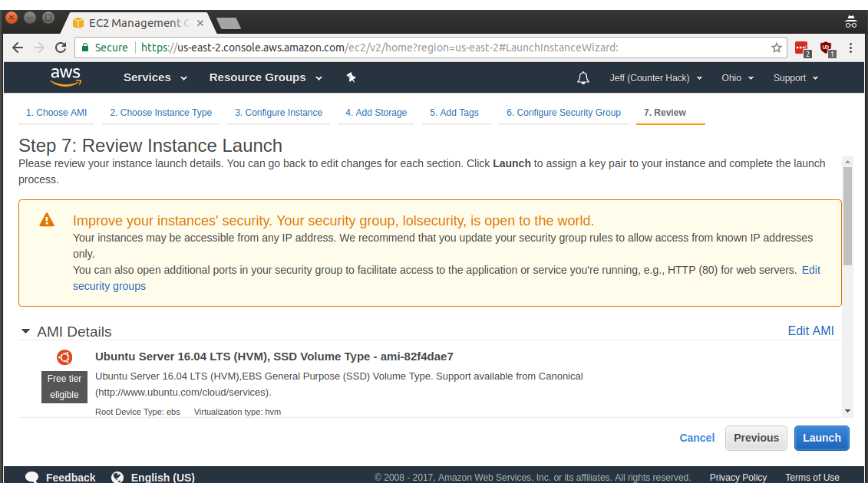Open the notifications bell icon

click(583, 78)
